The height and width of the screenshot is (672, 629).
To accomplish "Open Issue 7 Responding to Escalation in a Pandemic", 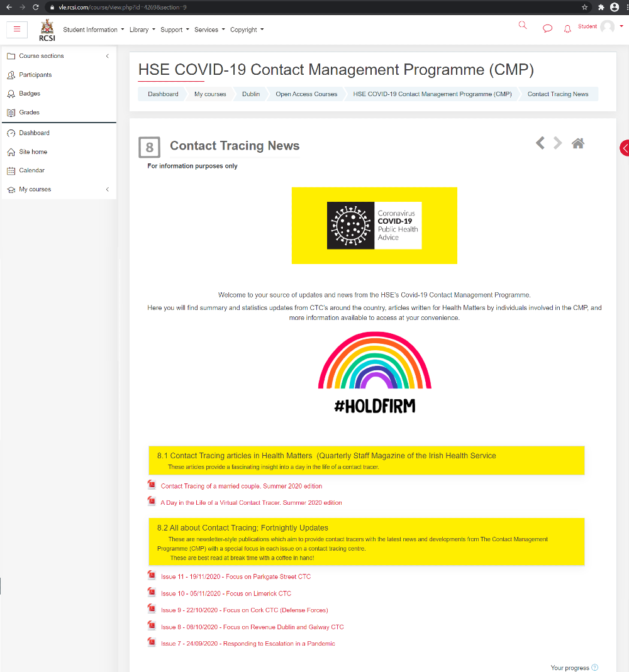I will (248, 644).
